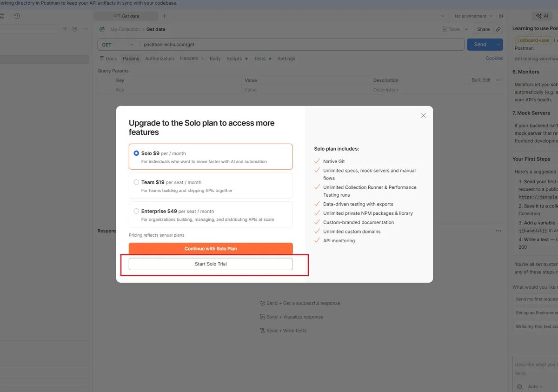
Task: Open history clock icon in sidebar
Action: (x=17, y=16)
